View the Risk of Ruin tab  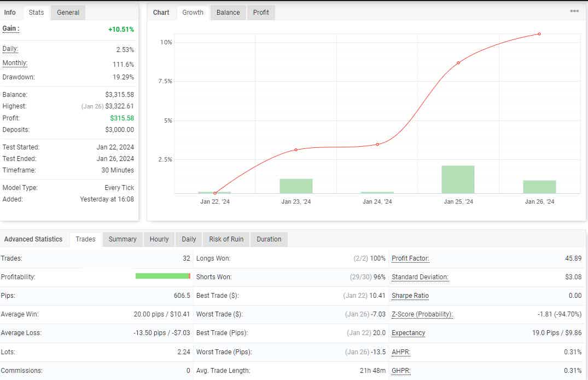pos(226,239)
